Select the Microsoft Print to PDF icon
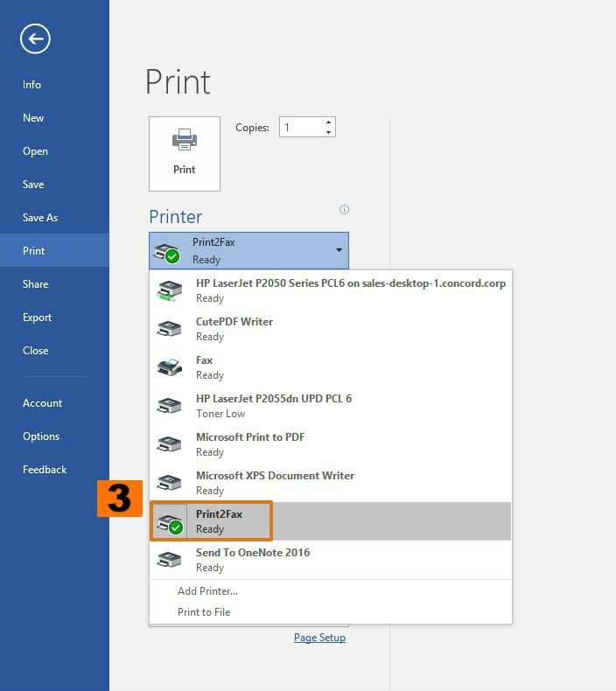 [x=169, y=444]
